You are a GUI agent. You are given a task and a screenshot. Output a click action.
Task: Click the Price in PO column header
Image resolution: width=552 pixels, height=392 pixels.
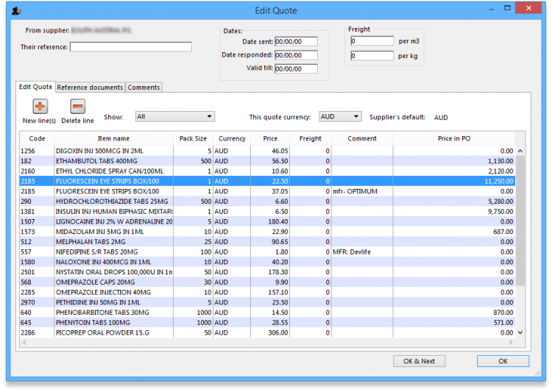tap(454, 138)
